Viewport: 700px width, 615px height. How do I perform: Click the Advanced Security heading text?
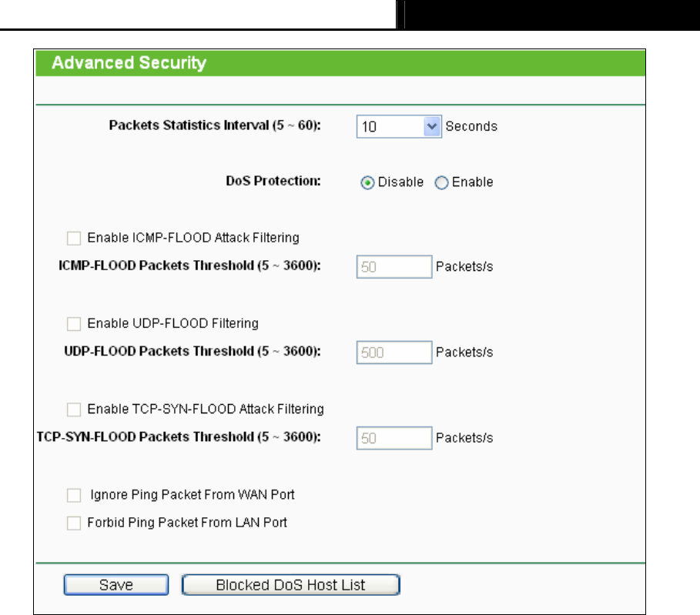tap(129, 63)
